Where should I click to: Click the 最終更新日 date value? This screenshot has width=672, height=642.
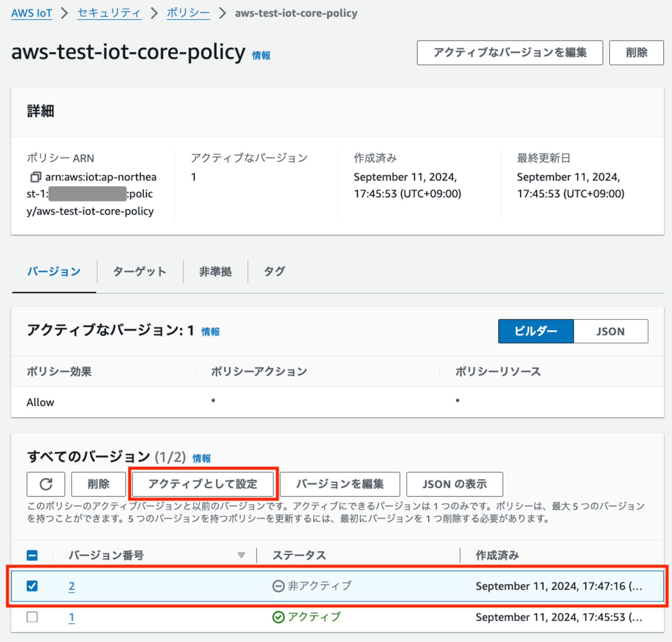coord(571,185)
